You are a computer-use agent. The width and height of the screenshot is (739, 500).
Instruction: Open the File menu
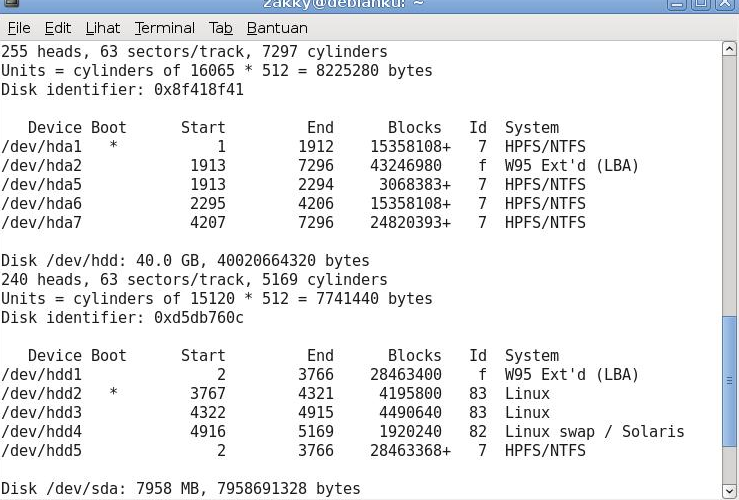click(19, 28)
